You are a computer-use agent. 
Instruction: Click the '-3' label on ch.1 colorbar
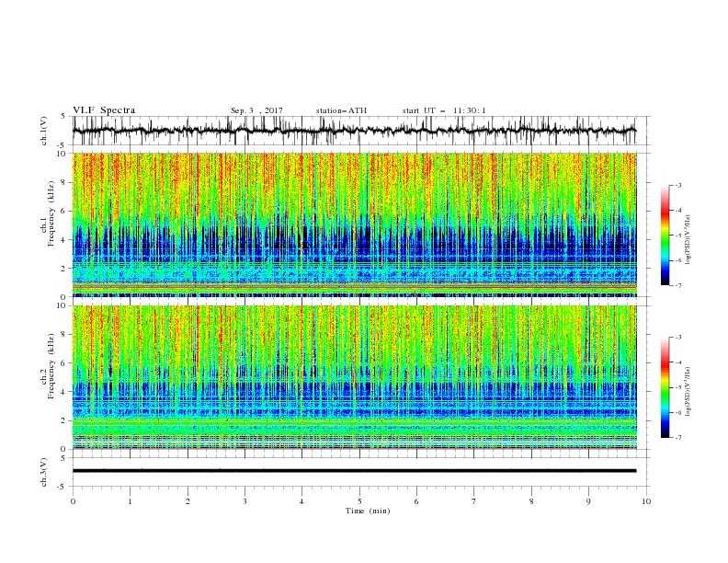(678, 185)
